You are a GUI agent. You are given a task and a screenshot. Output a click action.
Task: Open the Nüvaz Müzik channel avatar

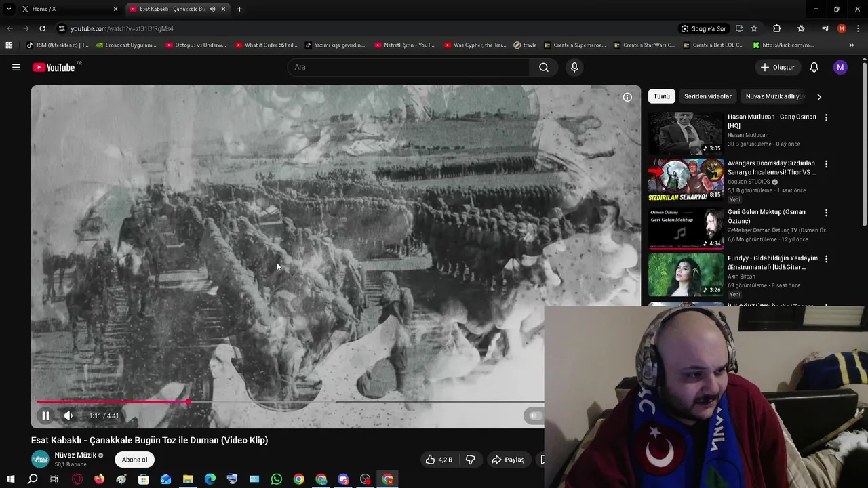(x=40, y=459)
